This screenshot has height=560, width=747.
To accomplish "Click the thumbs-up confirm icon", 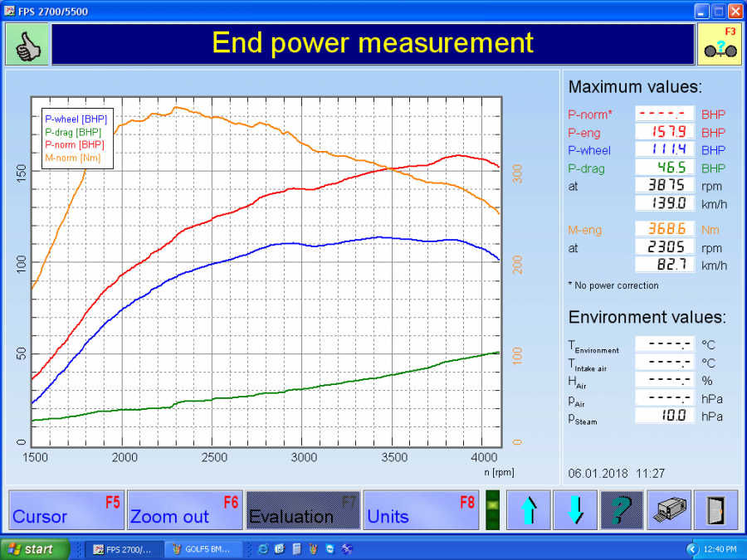I will [x=27, y=45].
